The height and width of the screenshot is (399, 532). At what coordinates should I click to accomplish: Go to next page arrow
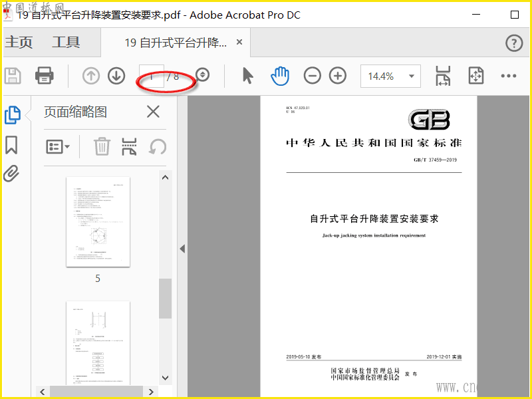pos(116,76)
